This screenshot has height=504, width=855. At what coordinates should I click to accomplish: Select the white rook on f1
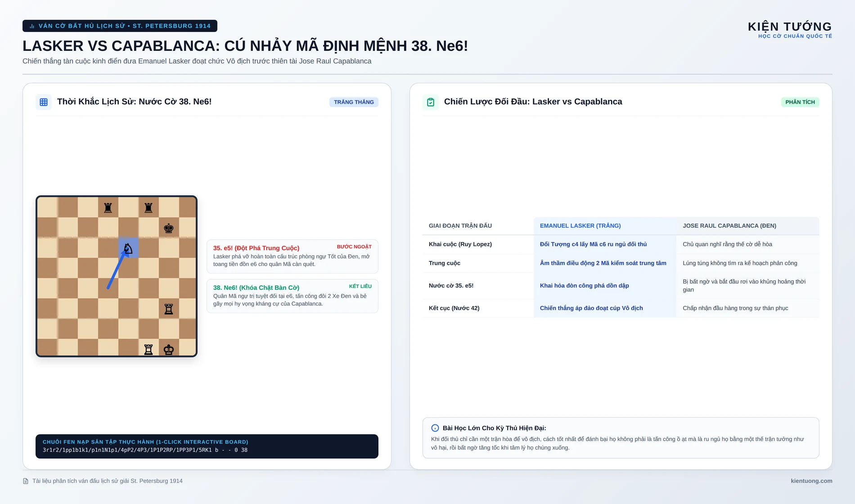tap(148, 349)
